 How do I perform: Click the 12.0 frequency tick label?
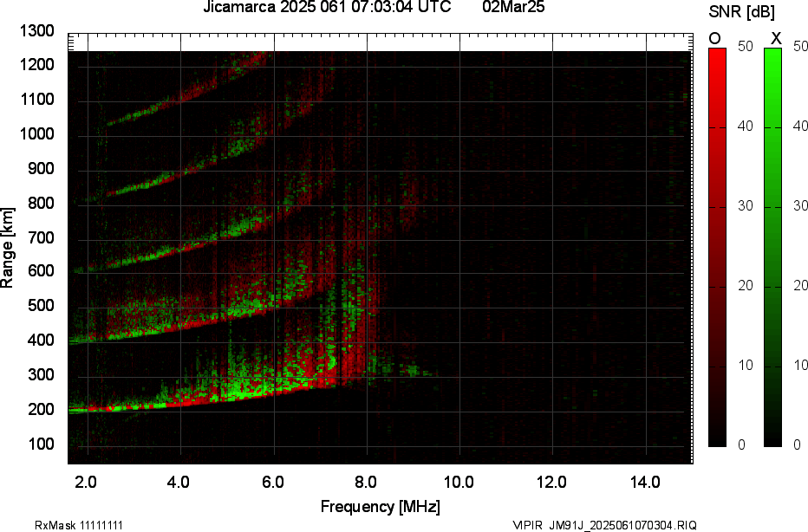pos(552,482)
